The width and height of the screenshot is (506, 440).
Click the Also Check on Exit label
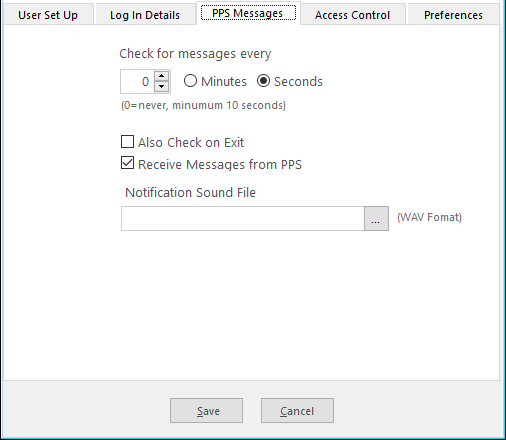(x=191, y=143)
